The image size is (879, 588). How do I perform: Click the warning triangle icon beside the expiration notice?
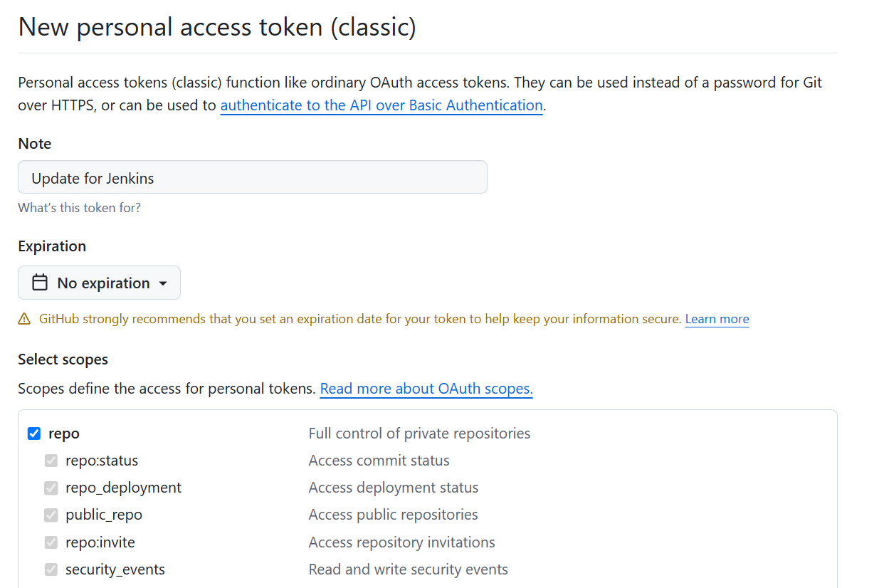tap(25, 319)
